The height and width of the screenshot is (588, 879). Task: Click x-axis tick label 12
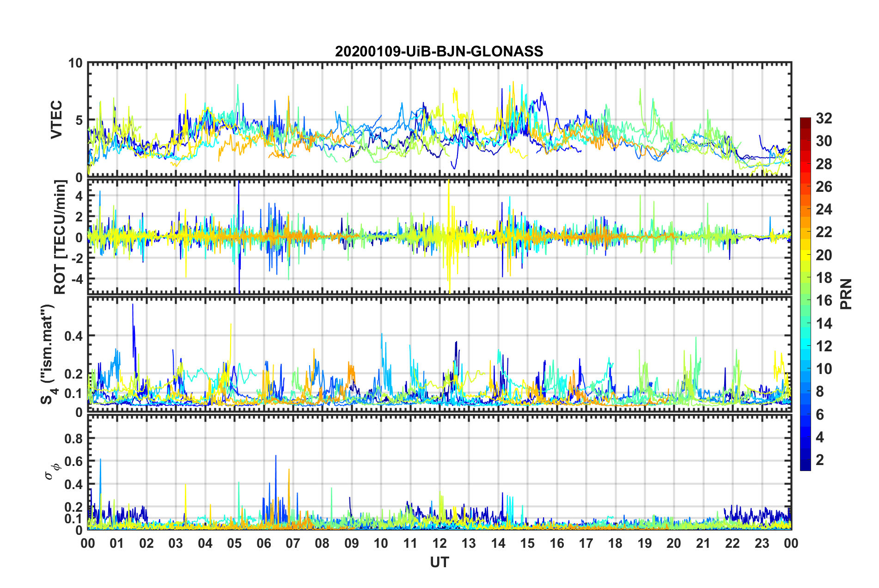coord(439,543)
